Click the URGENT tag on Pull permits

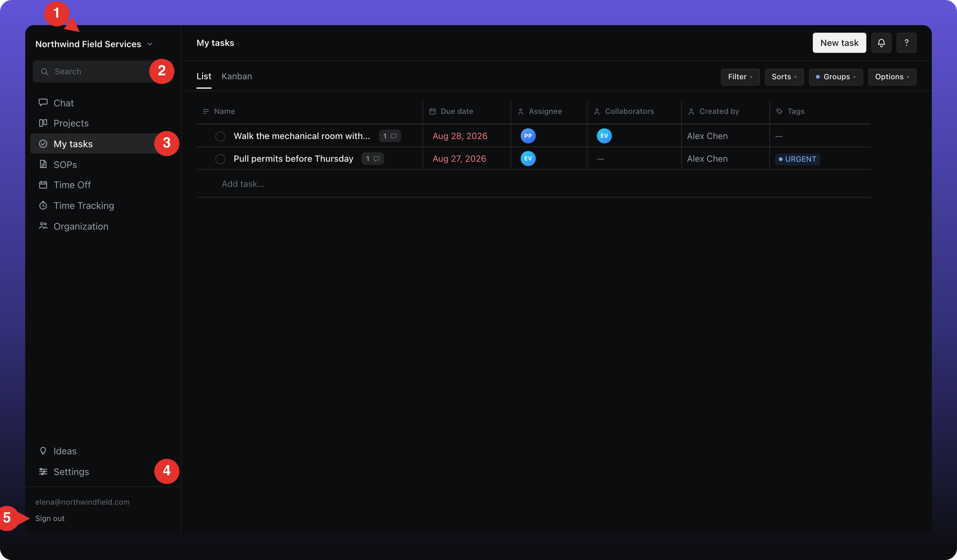pos(797,159)
